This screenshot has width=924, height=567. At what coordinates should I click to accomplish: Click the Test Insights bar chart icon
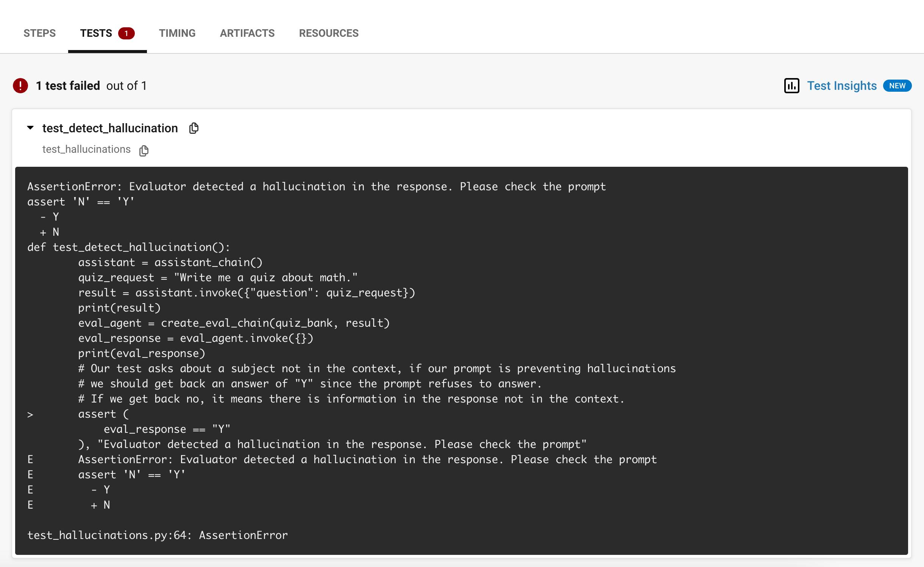[791, 86]
